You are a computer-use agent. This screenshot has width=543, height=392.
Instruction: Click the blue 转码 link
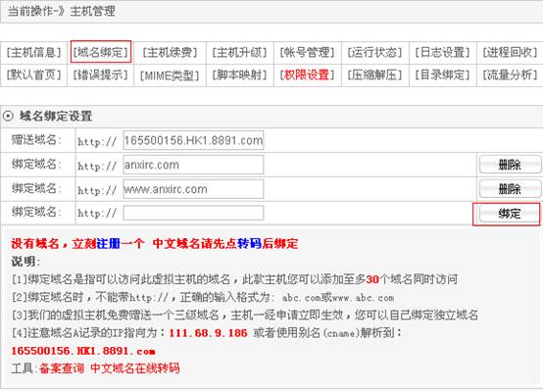(249, 243)
